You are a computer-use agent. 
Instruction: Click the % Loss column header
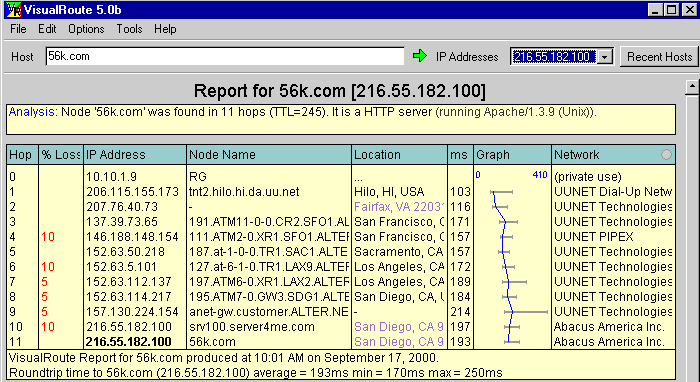(61, 155)
